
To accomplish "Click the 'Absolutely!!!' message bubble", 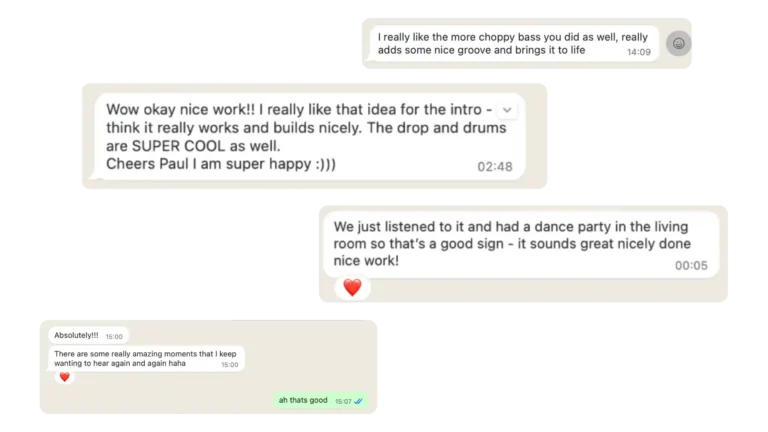I will coord(76,337).
